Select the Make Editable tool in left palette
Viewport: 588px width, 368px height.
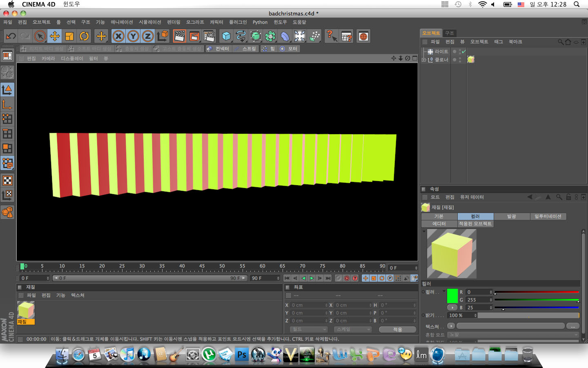click(7, 72)
